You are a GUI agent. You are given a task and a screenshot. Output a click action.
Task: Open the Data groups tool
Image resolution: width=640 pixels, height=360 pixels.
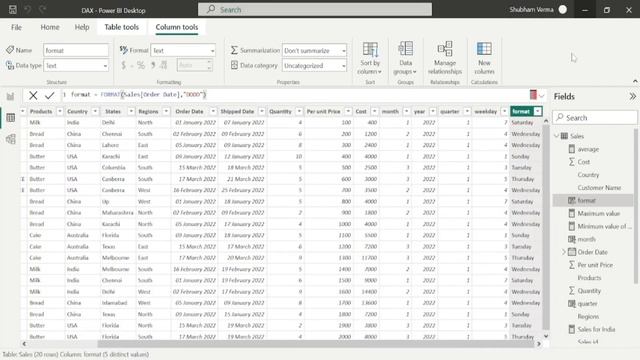point(405,58)
